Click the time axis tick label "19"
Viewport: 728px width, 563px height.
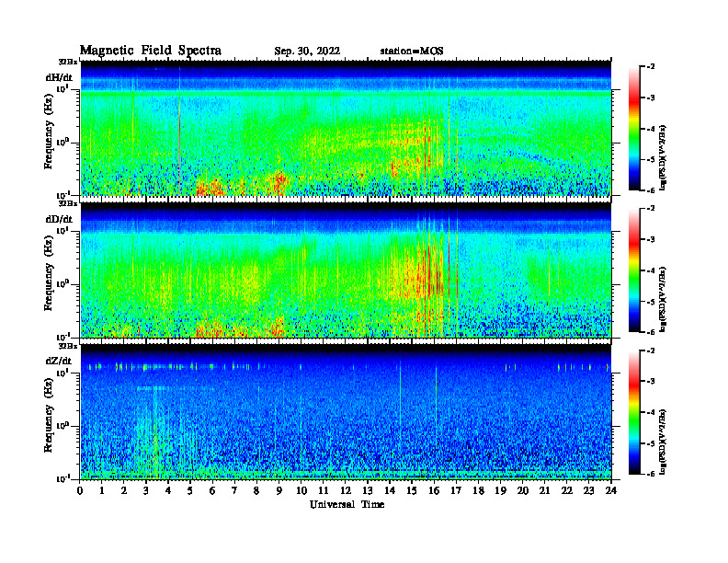500,490
